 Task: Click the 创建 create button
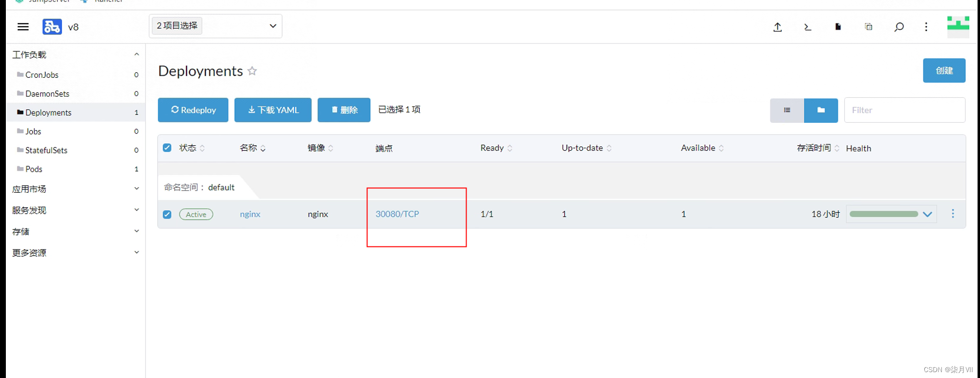pyautogui.click(x=944, y=70)
